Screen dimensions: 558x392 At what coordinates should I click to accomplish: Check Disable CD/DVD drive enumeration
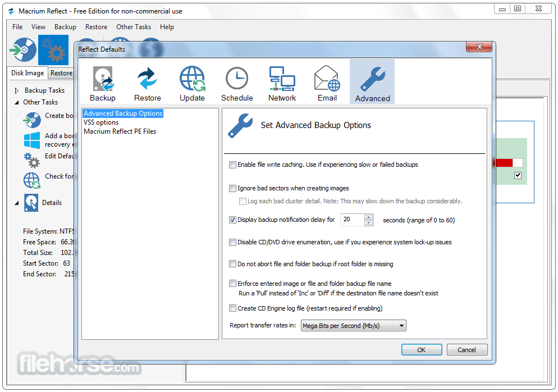coord(232,243)
